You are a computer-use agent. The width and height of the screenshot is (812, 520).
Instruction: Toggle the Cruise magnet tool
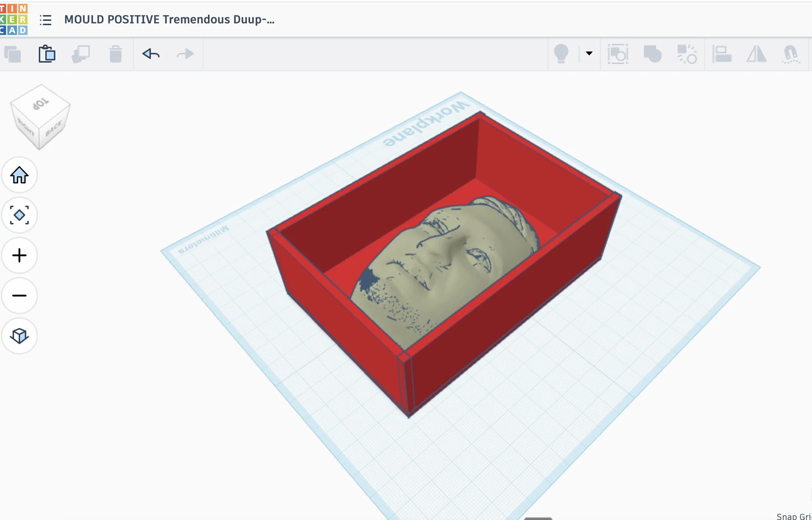[x=791, y=54]
